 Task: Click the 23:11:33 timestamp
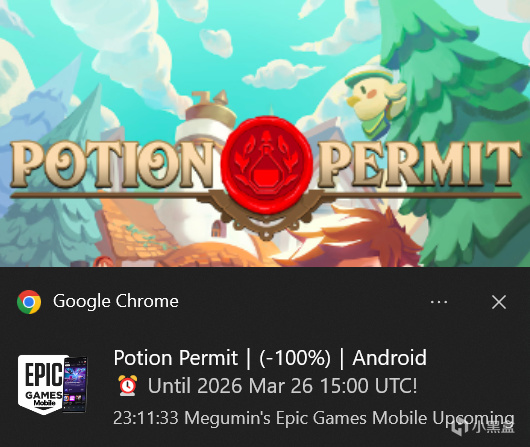click(146, 418)
